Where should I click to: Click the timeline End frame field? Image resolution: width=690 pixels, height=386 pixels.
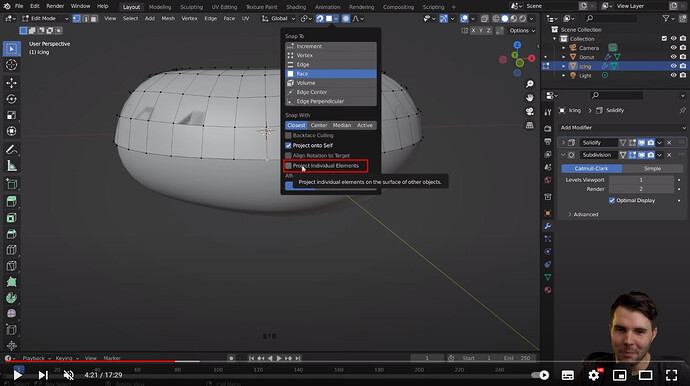point(518,358)
